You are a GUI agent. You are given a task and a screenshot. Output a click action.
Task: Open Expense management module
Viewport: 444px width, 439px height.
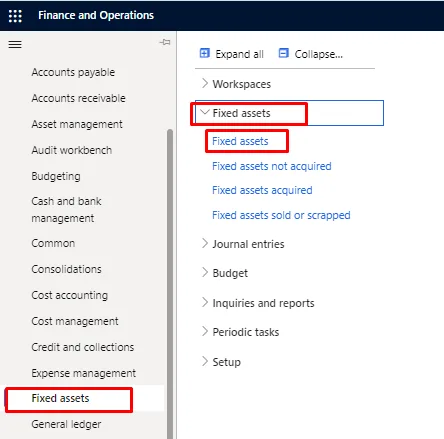[x=83, y=373]
